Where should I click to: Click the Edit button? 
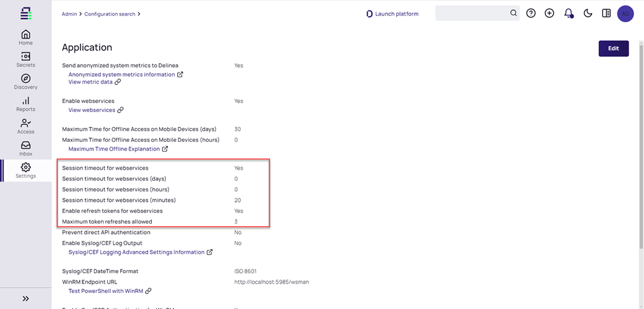[613, 48]
